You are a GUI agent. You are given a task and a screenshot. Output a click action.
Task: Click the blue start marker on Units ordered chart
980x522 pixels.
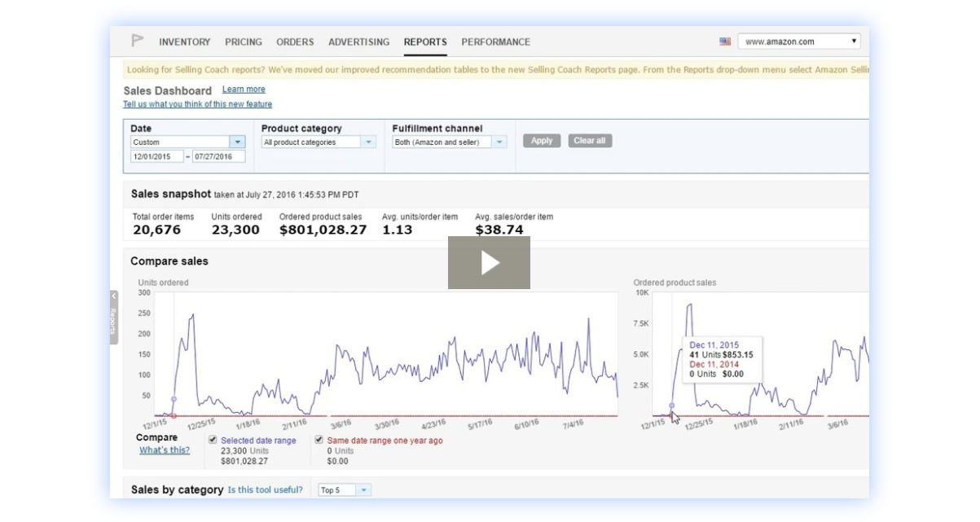174,399
